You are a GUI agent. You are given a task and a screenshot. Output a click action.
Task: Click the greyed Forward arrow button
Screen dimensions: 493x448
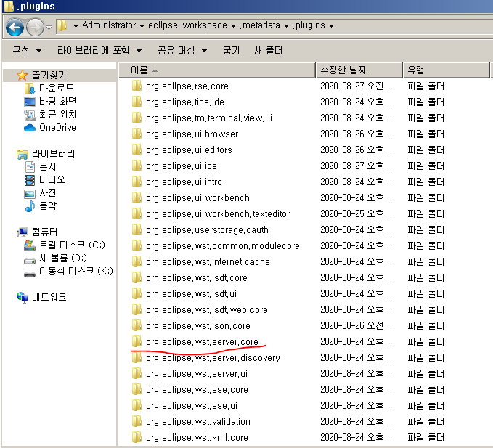(x=35, y=28)
